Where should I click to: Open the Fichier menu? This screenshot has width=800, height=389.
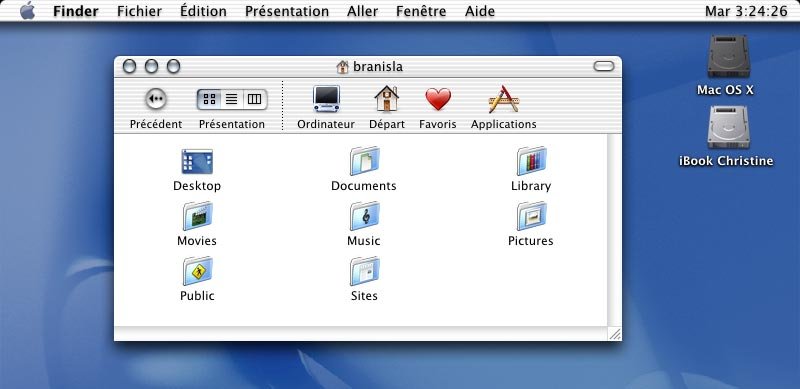139,11
